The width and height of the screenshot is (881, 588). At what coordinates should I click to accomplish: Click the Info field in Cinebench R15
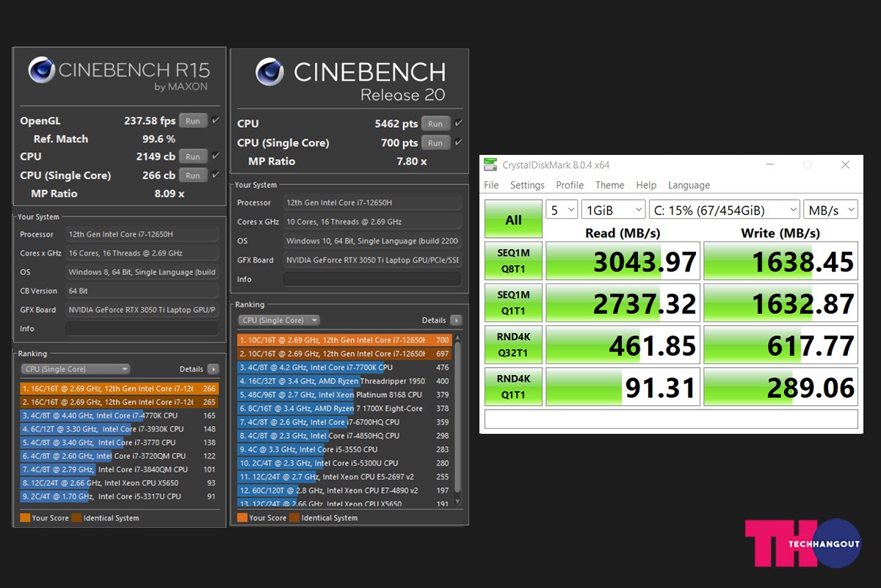(x=142, y=329)
